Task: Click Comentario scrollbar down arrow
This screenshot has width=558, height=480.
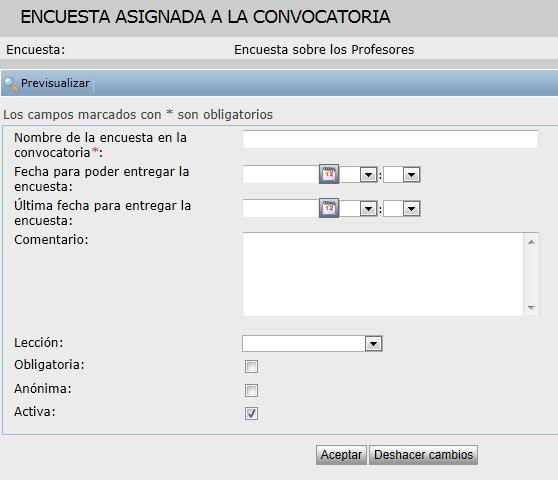Action: click(x=531, y=307)
